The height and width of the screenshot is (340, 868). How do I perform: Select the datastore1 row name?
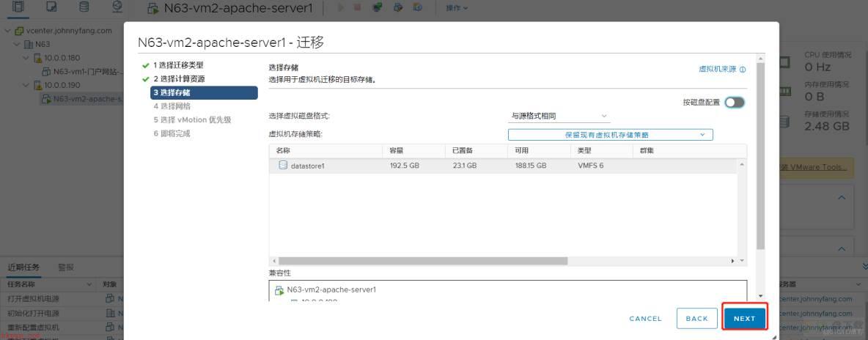pyautogui.click(x=307, y=166)
